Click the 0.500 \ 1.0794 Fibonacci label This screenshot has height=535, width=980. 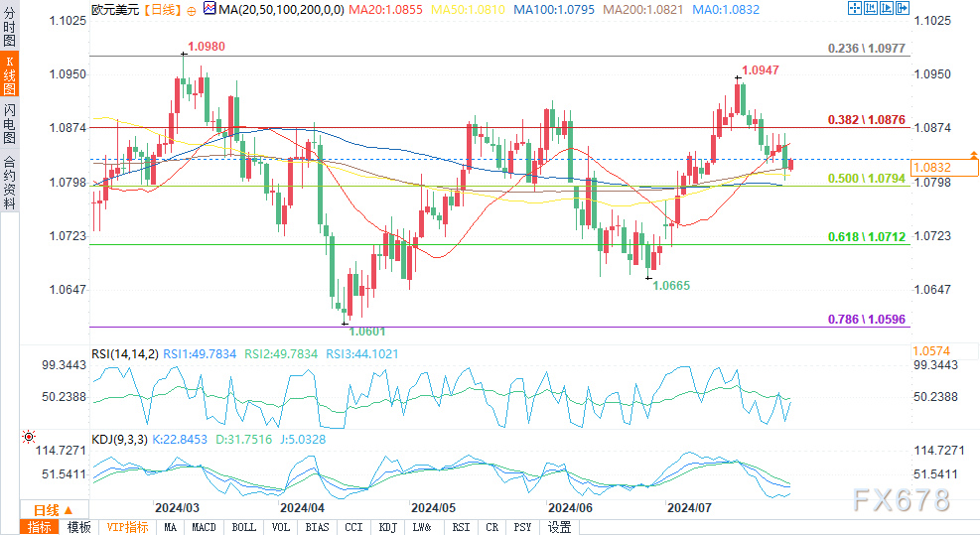866,178
